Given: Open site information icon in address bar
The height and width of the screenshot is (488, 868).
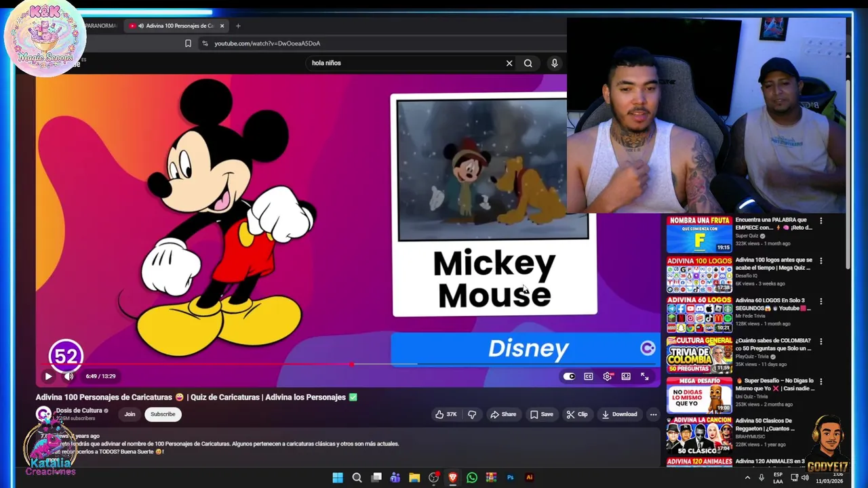Looking at the screenshot, I should tap(205, 43).
